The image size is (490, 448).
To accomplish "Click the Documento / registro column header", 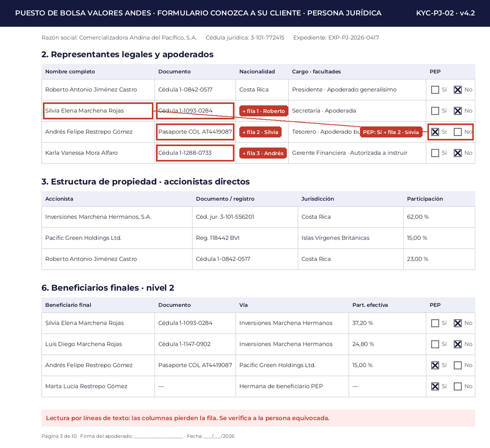I will (225, 199).
